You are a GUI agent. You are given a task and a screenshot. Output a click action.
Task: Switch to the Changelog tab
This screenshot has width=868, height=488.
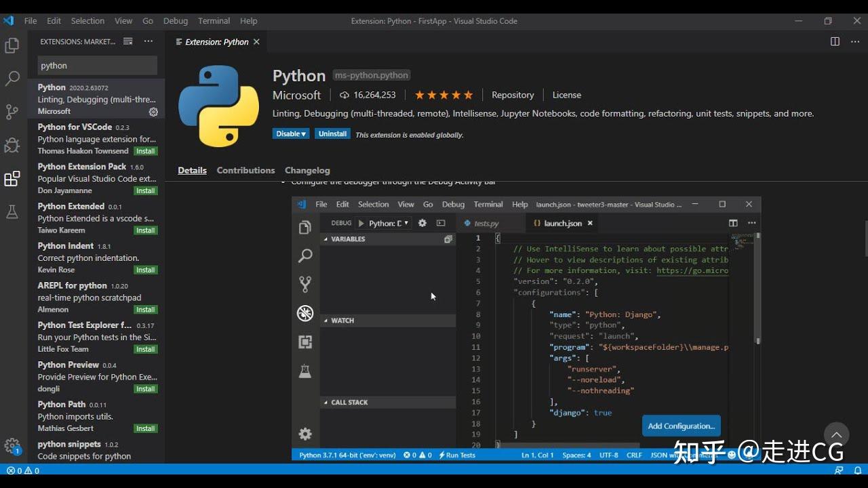click(307, 170)
